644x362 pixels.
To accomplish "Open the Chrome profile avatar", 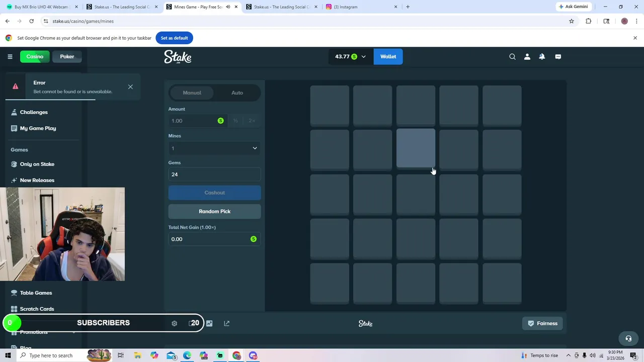I will 624,21.
